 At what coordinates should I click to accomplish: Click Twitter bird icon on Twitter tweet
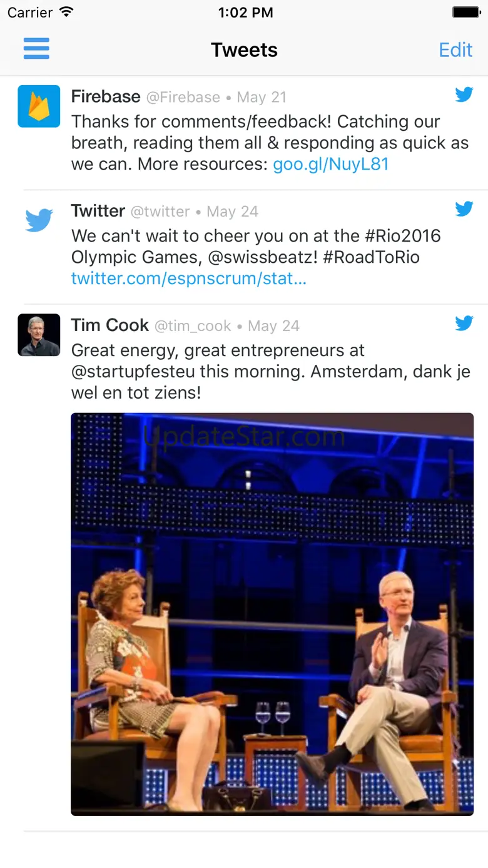point(464,209)
